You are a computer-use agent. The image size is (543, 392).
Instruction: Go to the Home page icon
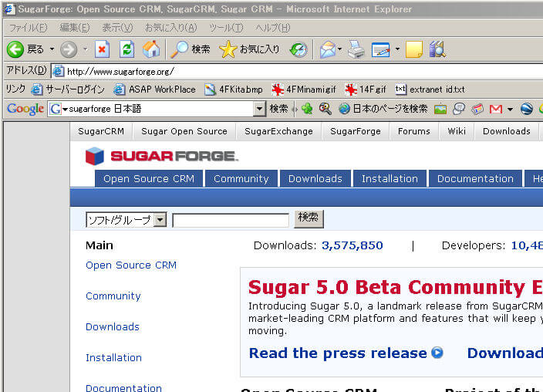151,49
